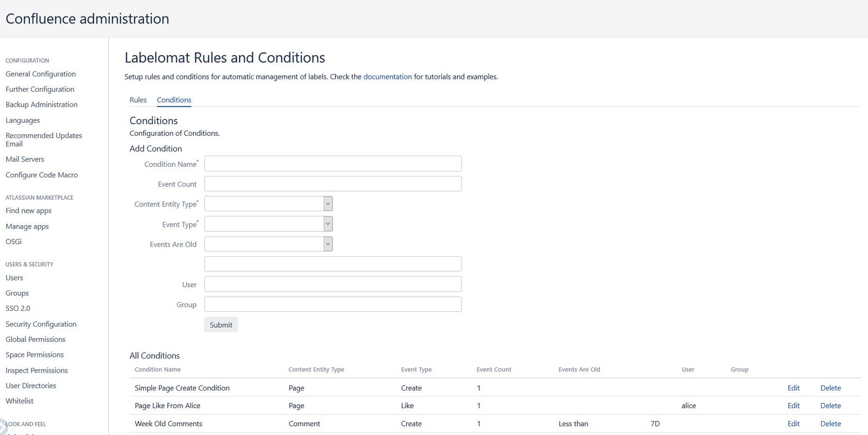
Task: Open Inspect Permissions
Action: pos(36,371)
